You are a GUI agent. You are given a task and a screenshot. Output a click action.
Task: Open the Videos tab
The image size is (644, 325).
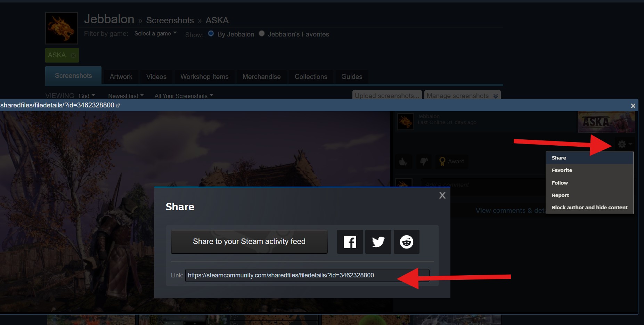point(156,77)
